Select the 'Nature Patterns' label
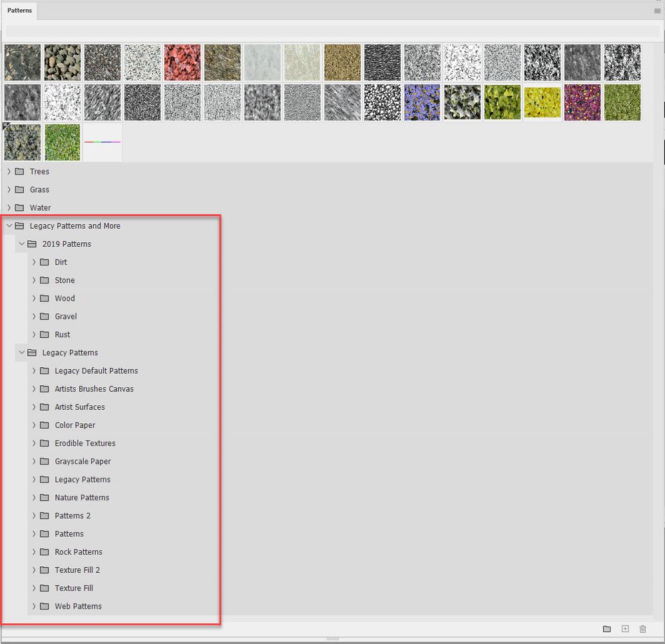This screenshot has height=644, width=665. click(x=82, y=498)
